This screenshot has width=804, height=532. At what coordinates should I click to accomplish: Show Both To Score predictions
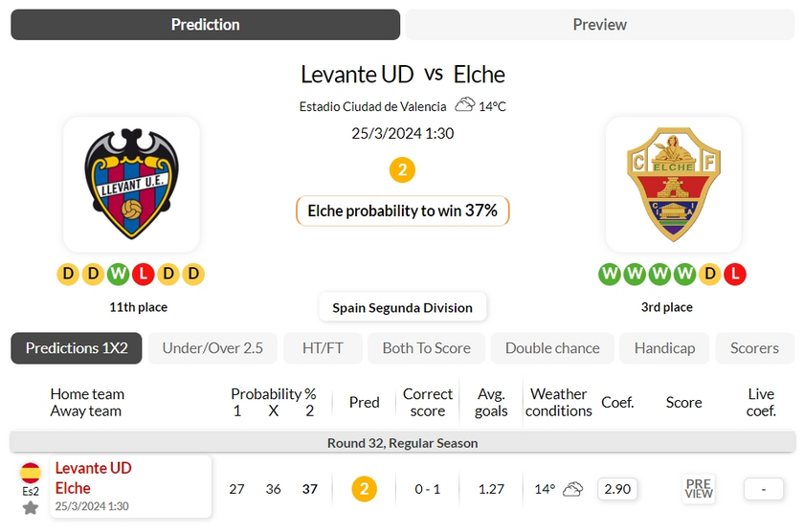click(x=426, y=348)
